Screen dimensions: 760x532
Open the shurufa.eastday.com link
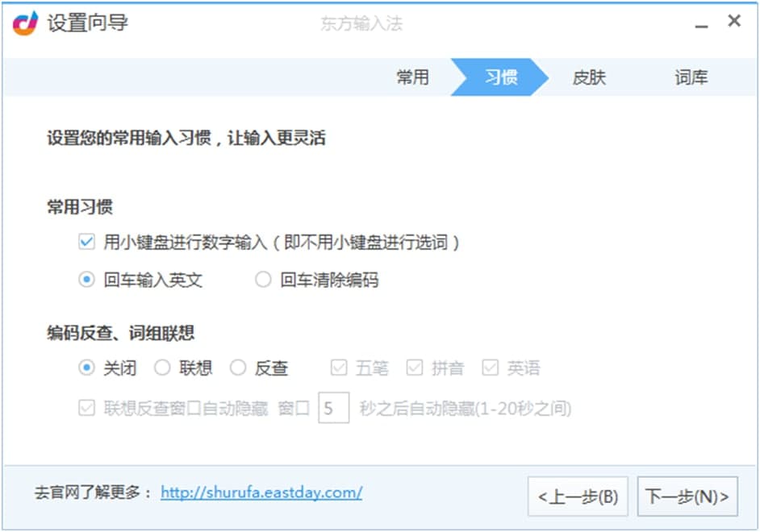pyautogui.click(x=261, y=493)
